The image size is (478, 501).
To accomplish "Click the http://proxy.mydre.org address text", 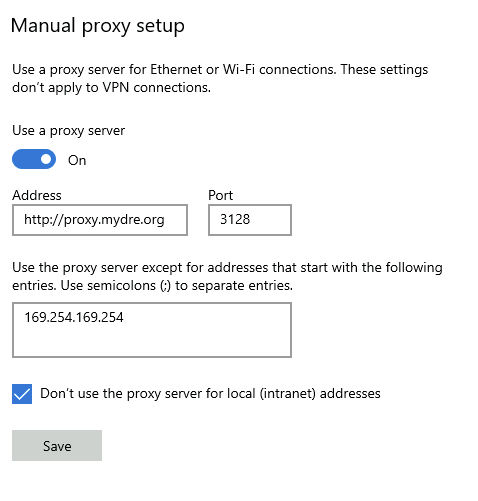I will click(x=94, y=220).
